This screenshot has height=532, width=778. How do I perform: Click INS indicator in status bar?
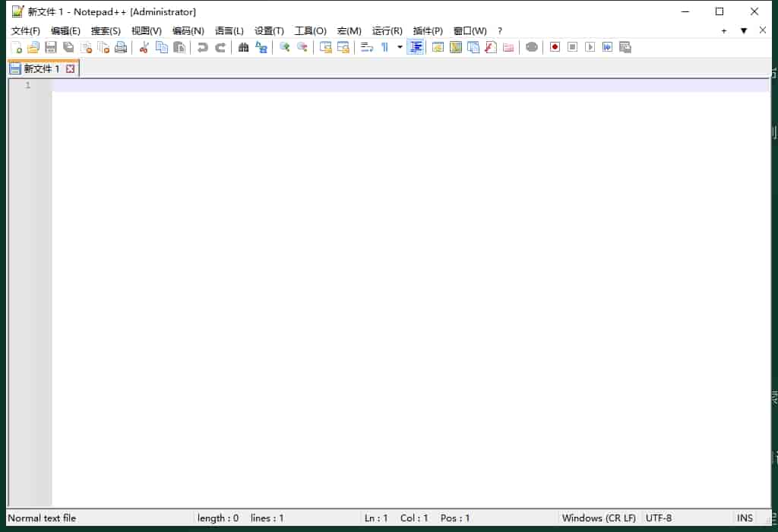point(744,518)
